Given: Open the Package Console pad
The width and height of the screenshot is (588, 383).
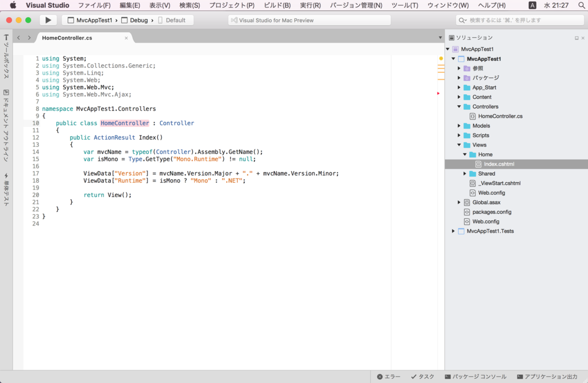Looking at the screenshot, I should point(475,377).
